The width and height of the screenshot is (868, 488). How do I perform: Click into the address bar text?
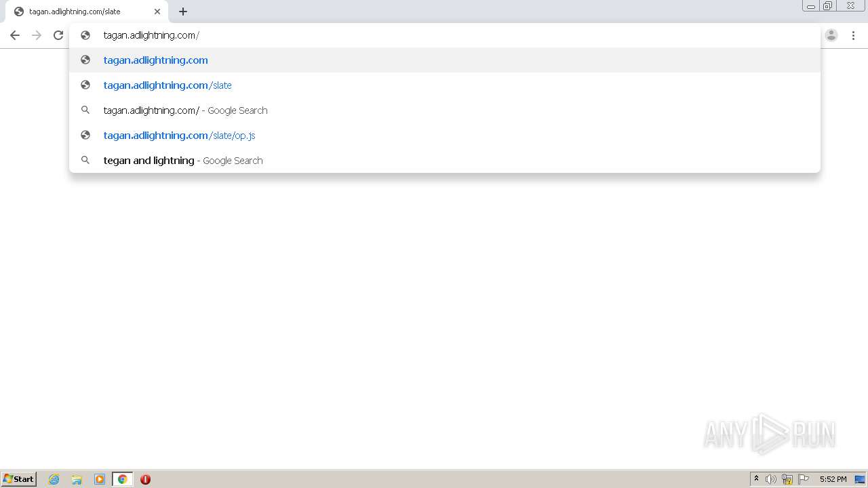coord(151,35)
